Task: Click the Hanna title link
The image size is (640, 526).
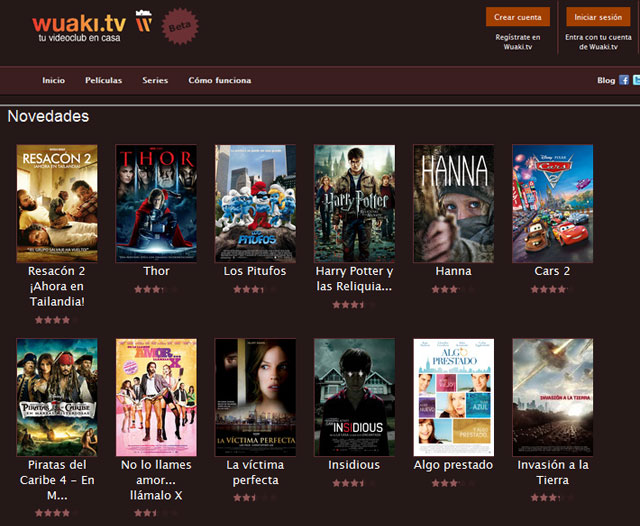Action: click(453, 271)
